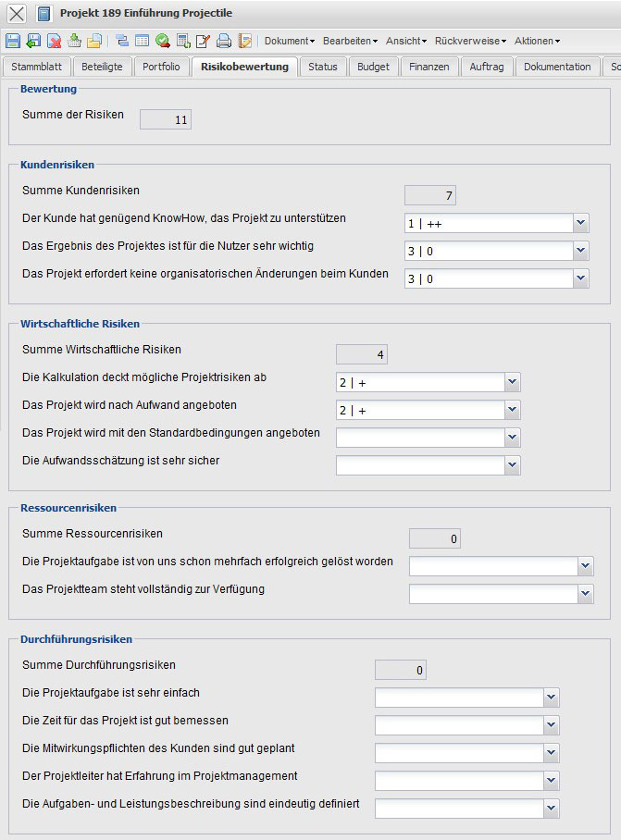This screenshot has width=621, height=840.
Task: Click the printer icon in toolbar
Action: pos(223,41)
